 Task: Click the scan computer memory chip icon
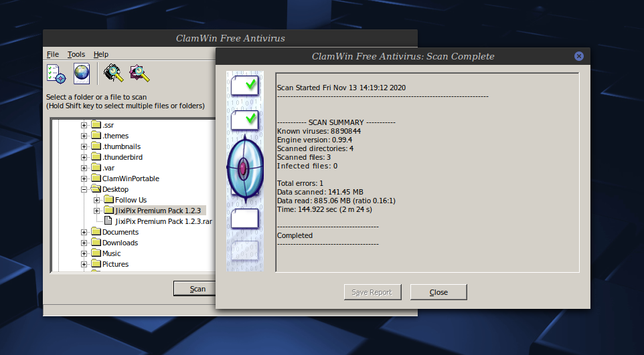point(114,74)
